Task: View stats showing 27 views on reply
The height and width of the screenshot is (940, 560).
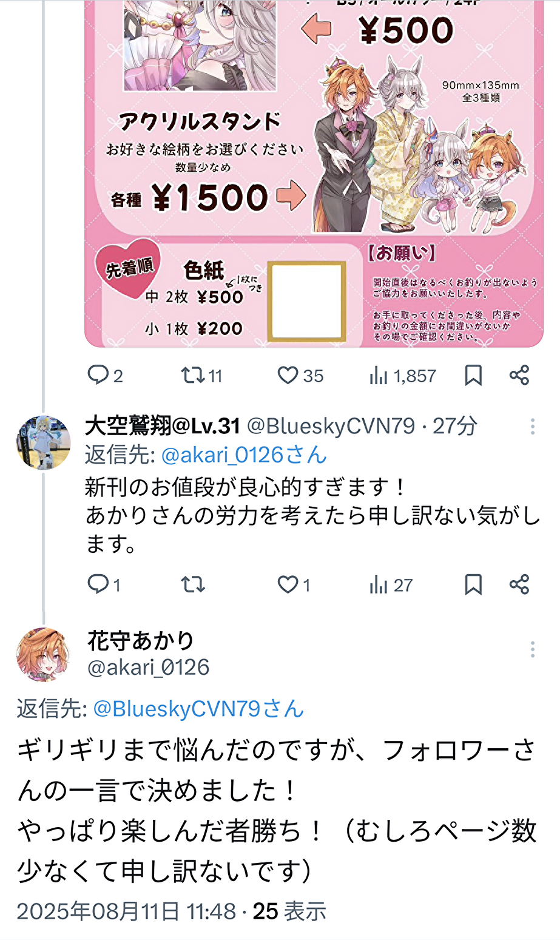Action: click(x=391, y=585)
